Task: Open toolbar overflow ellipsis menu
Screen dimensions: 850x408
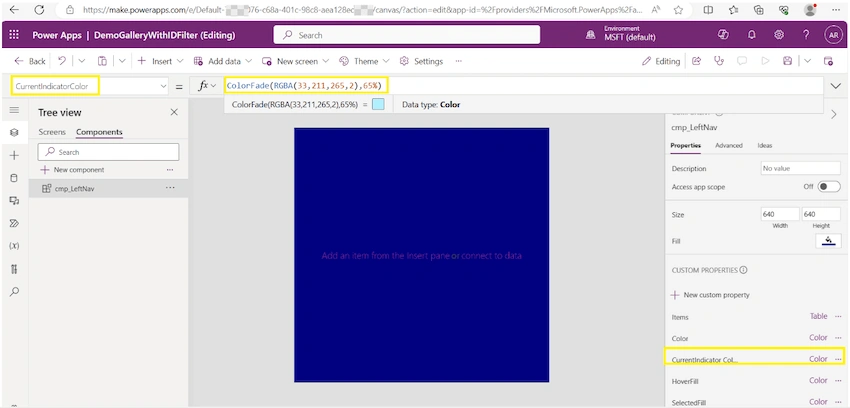Action: point(459,61)
